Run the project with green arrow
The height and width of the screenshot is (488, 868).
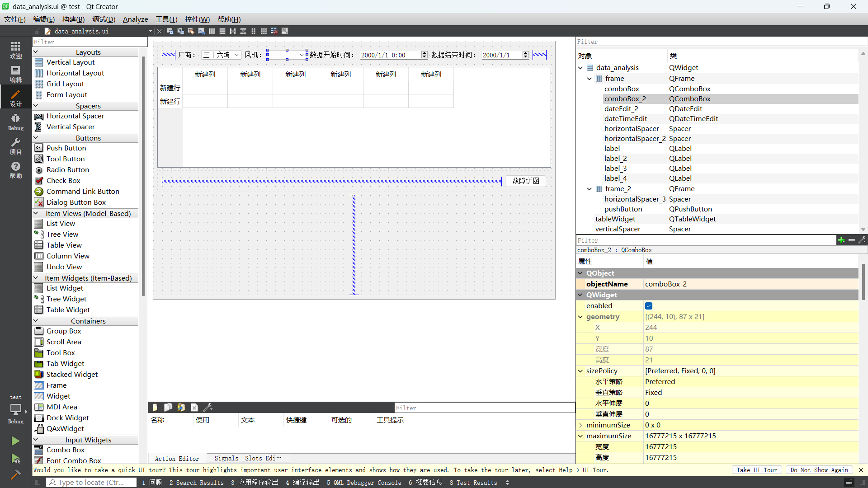click(15, 441)
